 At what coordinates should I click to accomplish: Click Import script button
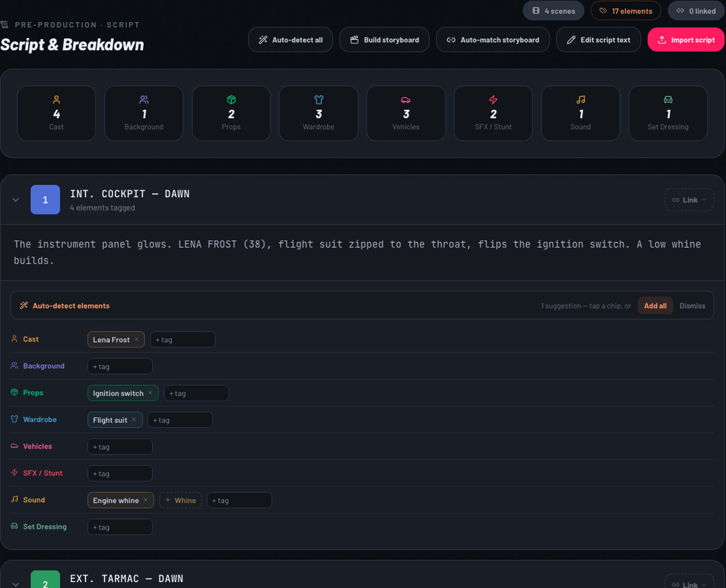(686, 39)
